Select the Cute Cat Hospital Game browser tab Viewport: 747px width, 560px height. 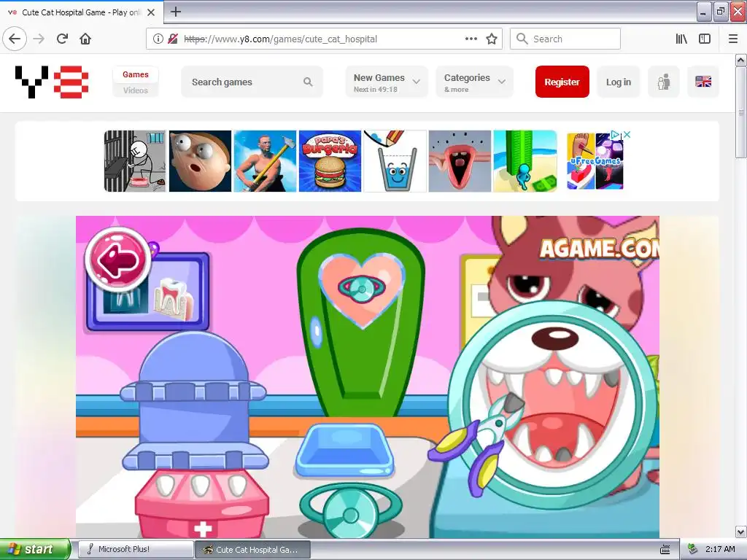tap(82, 12)
